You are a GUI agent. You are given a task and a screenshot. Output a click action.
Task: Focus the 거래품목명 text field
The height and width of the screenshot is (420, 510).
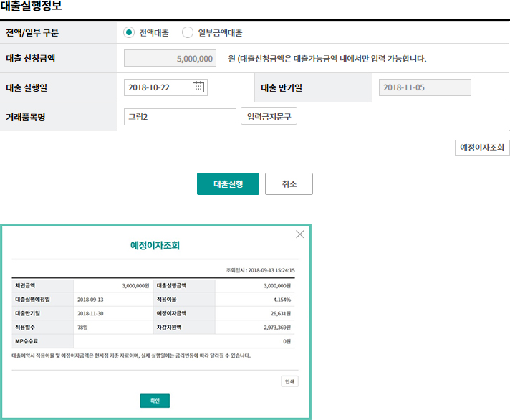pyautogui.click(x=180, y=117)
